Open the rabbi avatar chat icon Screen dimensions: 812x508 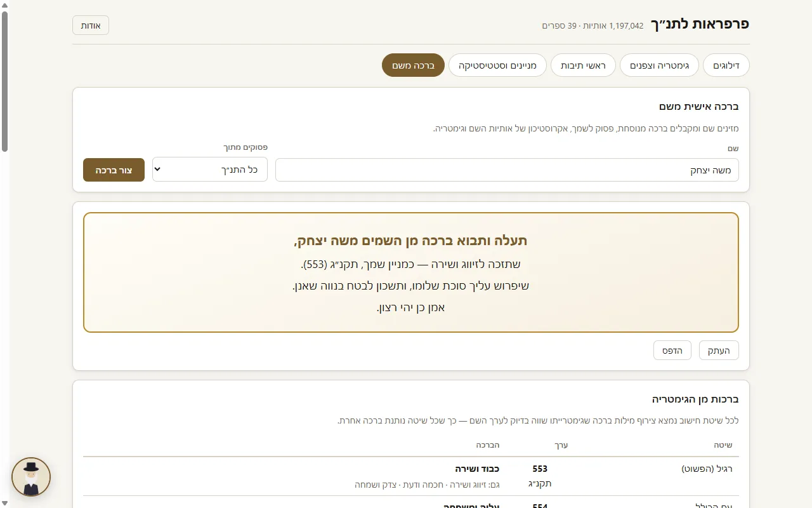tap(31, 477)
